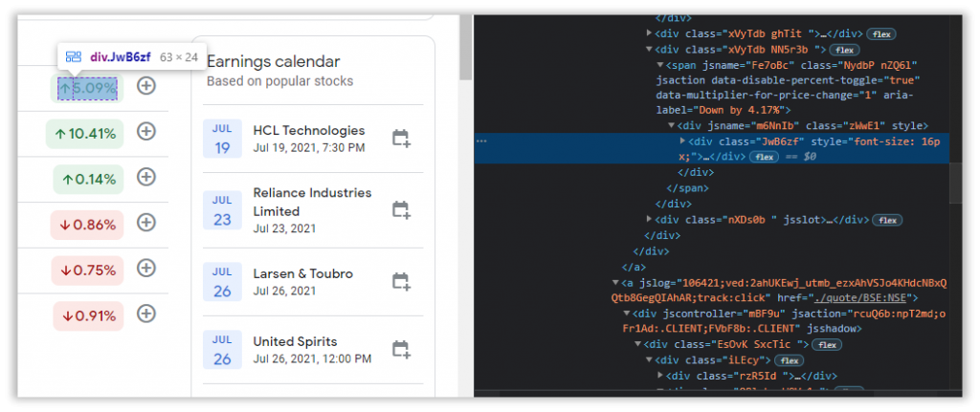The width and height of the screenshot is (980, 412).
Task: Toggle flex badge on nXDs0b div
Action: tap(887, 220)
